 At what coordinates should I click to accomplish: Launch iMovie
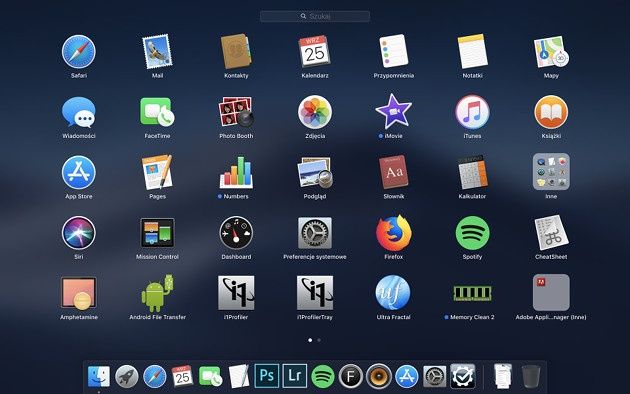tap(393, 111)
